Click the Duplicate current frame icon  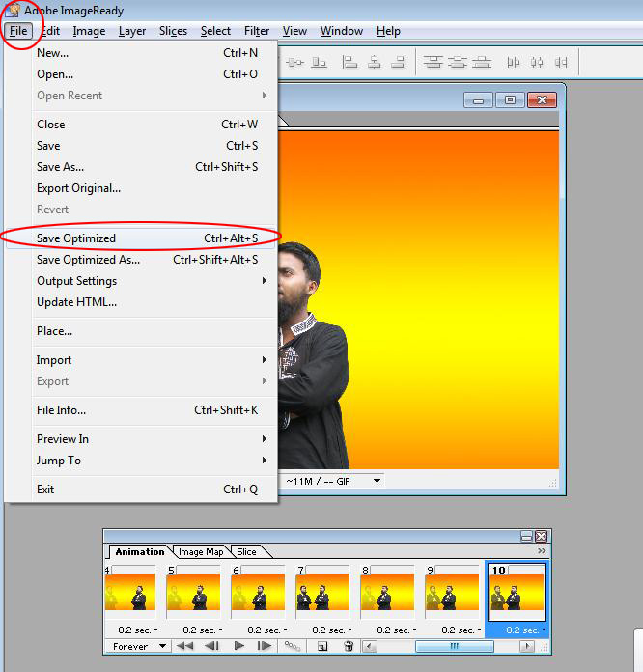click(x=322, y=646)
